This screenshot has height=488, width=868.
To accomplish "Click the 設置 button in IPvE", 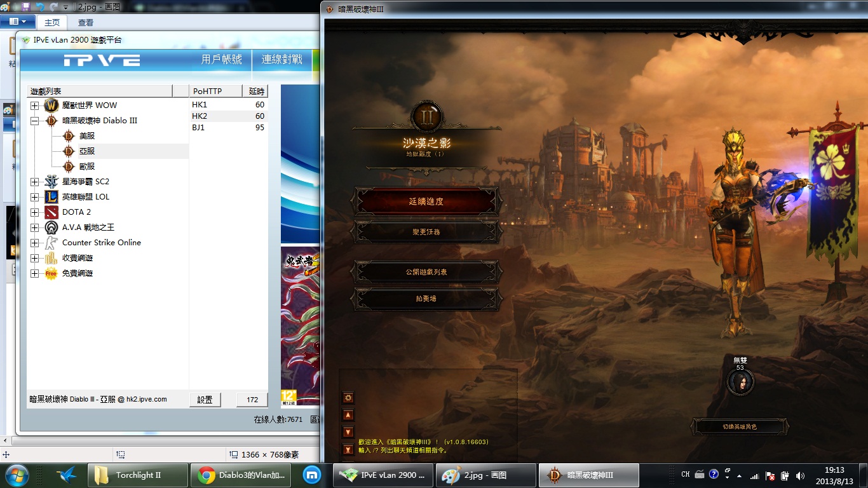I will 205,400.
